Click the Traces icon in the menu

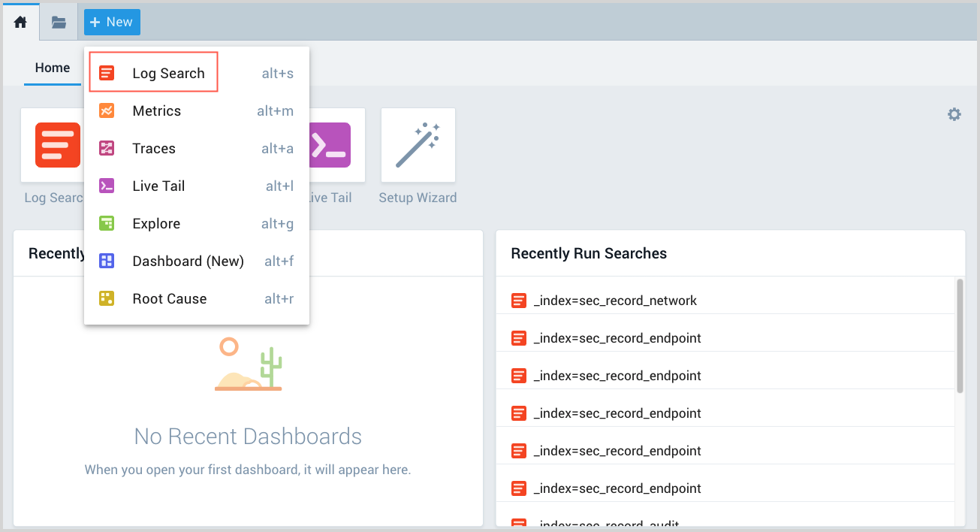click(107, 148)
